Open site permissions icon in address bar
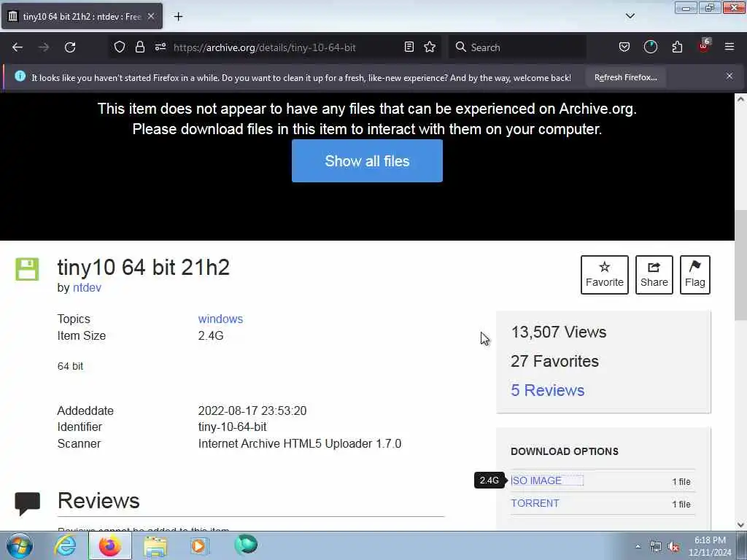 point(160,47)
